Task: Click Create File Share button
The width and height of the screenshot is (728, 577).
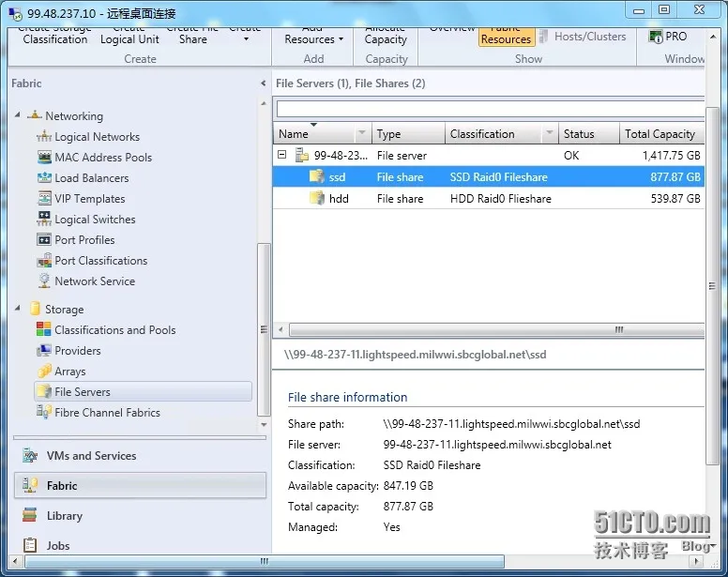Action: click(192, 38)
